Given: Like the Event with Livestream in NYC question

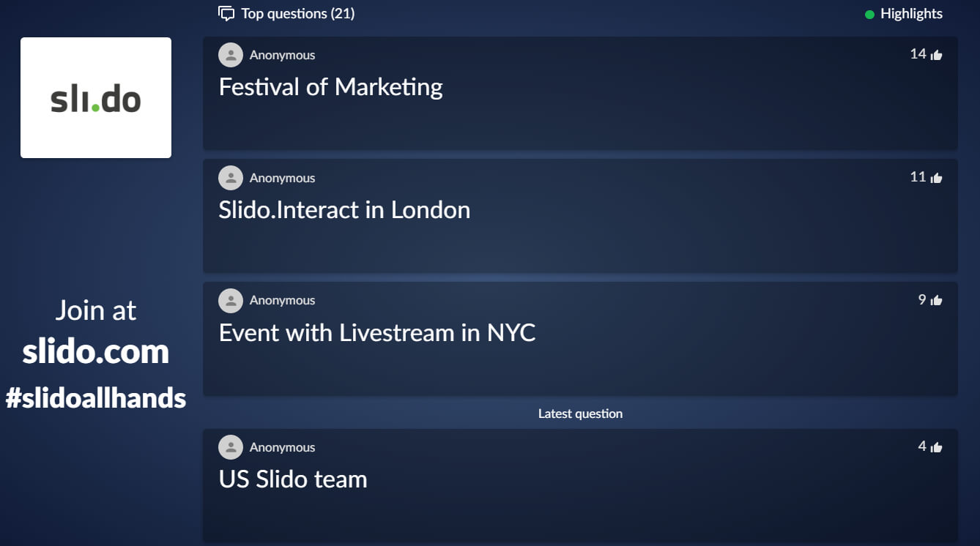Looking at the screenshot, I should pos(936,300).
